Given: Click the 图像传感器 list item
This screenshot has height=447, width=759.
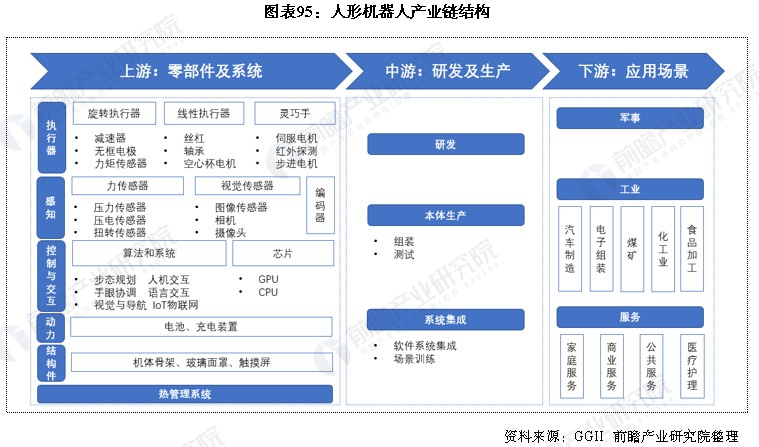Looking at the screenshot, I should [241, 207].
